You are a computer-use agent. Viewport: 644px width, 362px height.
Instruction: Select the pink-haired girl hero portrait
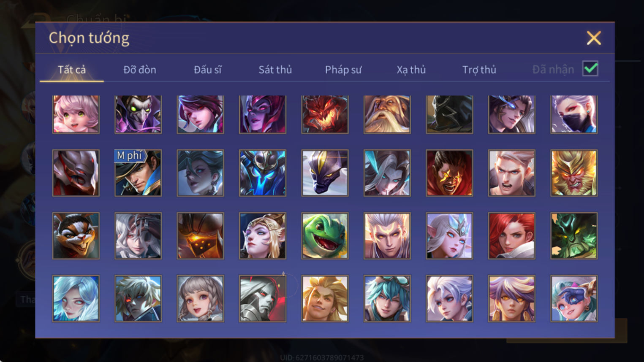coord(76,114)
